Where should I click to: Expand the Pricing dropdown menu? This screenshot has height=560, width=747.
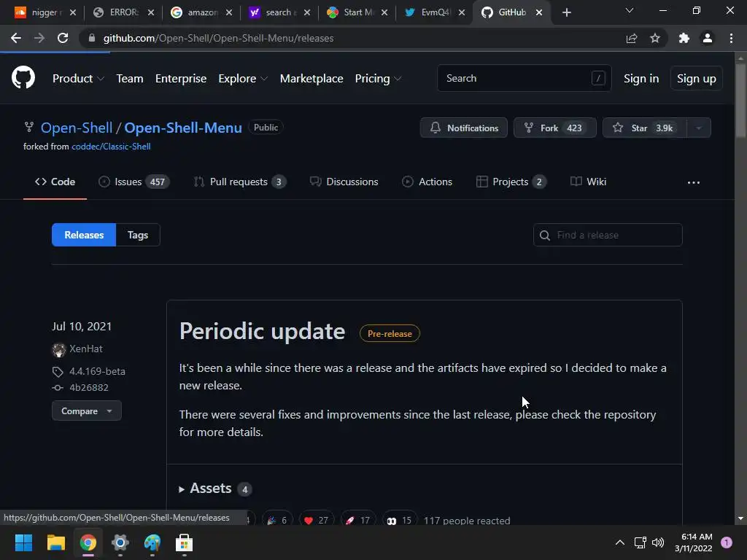[x=379, y=78]
